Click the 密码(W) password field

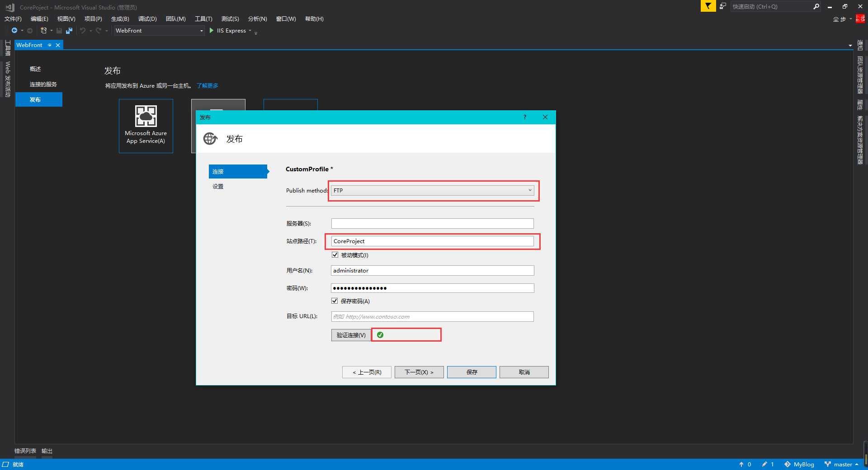[x=433, y=288]
